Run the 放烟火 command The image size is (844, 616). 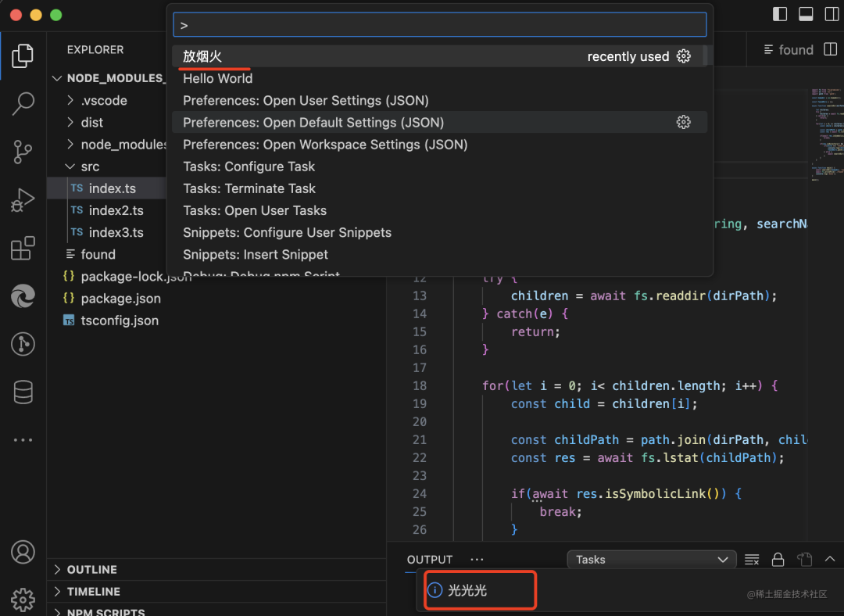(438, 56)
